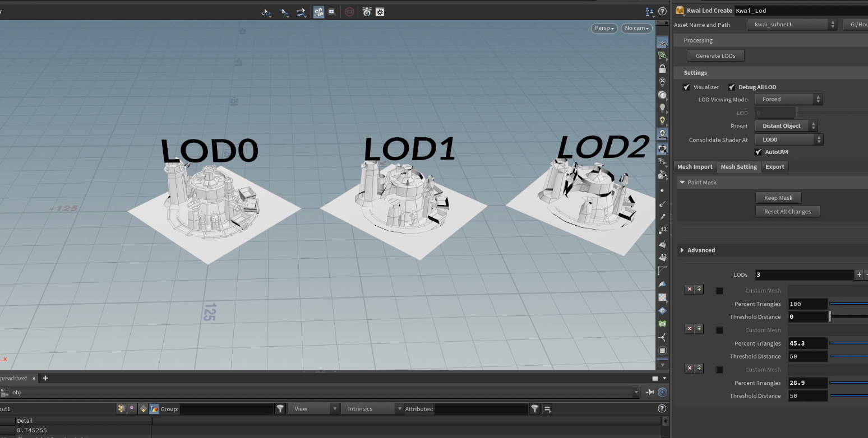Select the Mesh Setting tab

tap(738, 166)
